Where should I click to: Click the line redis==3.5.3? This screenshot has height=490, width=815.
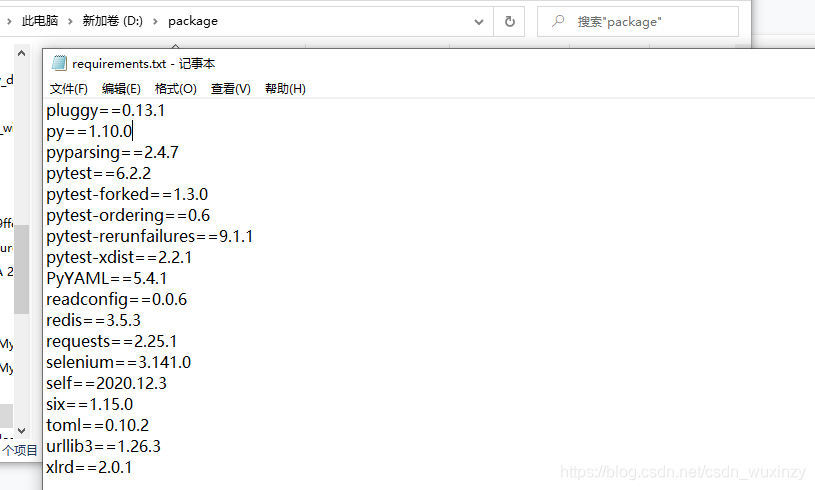(x=94, y=320)
